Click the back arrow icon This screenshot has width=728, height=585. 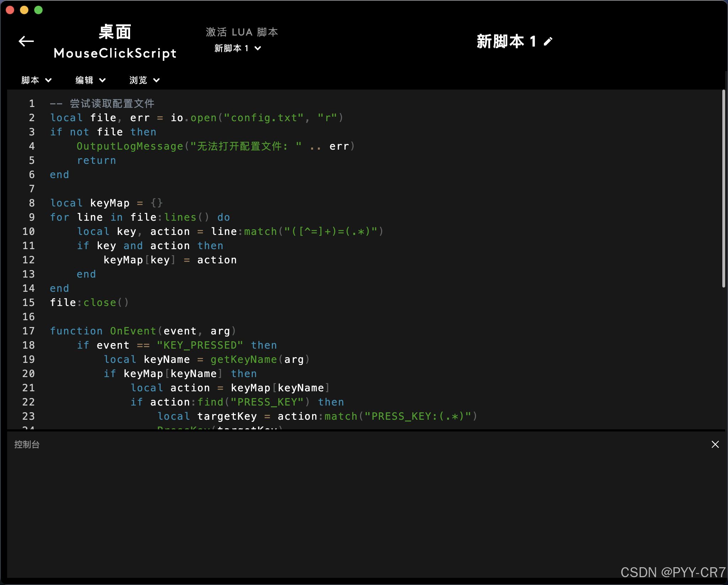coord(26,41)
